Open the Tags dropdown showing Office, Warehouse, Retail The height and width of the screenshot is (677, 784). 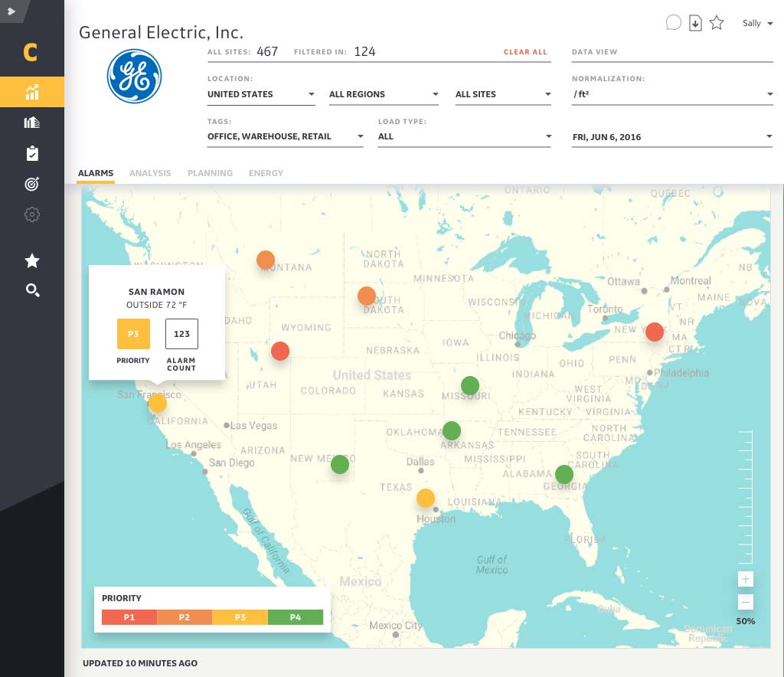286,136
